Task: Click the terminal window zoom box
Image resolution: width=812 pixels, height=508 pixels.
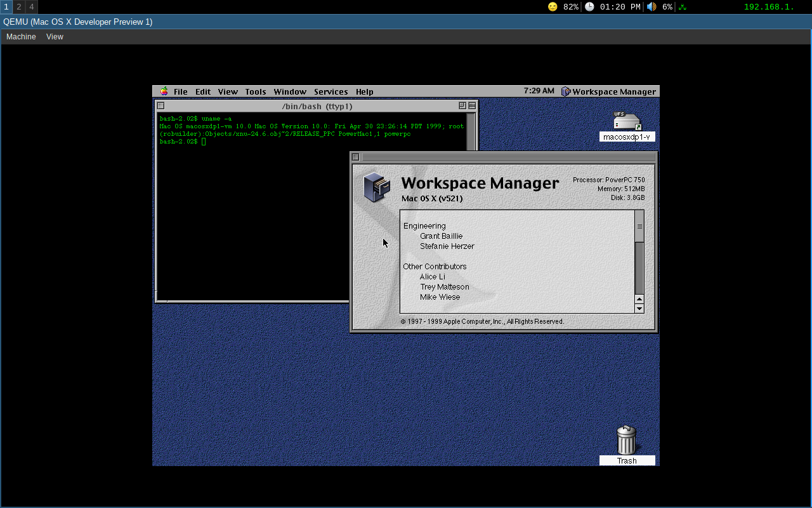Action: tap(462, 106)
